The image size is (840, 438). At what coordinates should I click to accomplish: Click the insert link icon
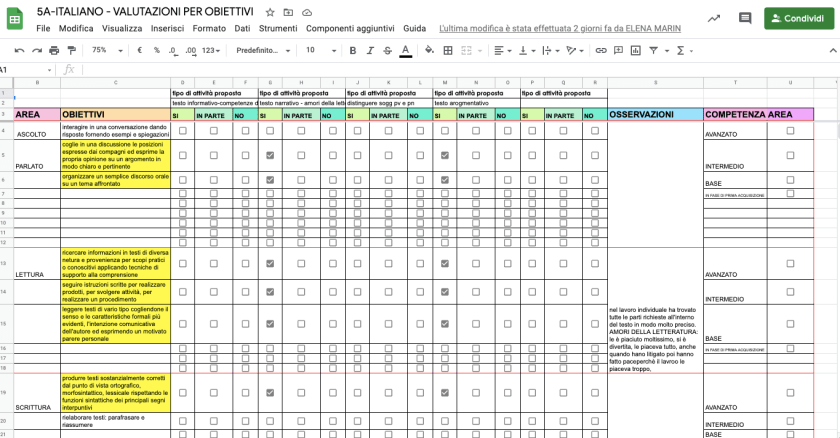click(601, 49)
